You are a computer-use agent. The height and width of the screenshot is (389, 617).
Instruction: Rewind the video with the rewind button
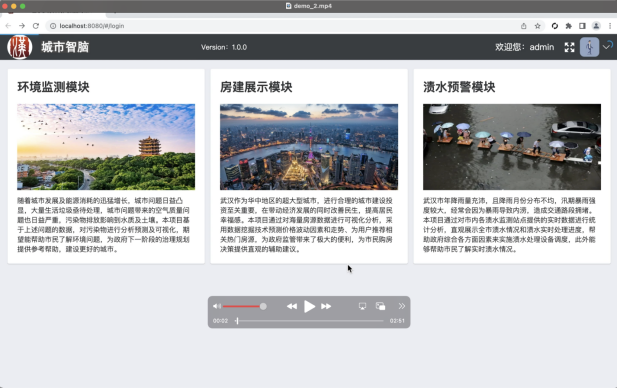coord(292,306)
